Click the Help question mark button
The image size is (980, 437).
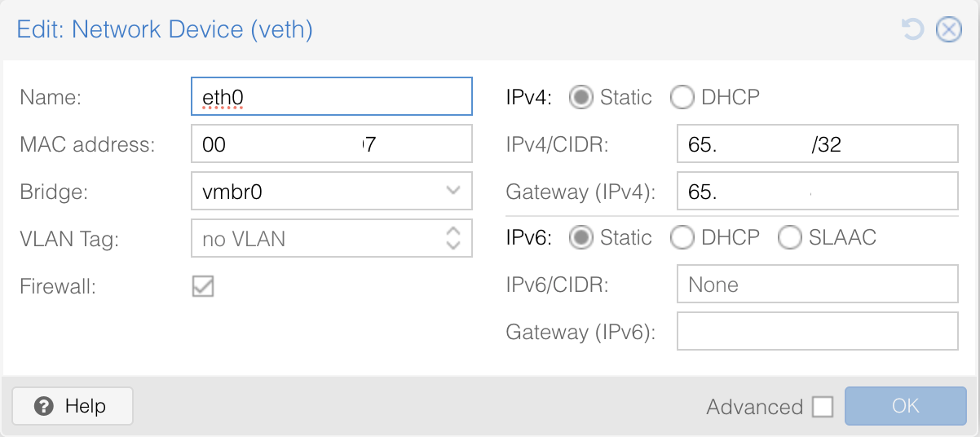pos(72,406)
